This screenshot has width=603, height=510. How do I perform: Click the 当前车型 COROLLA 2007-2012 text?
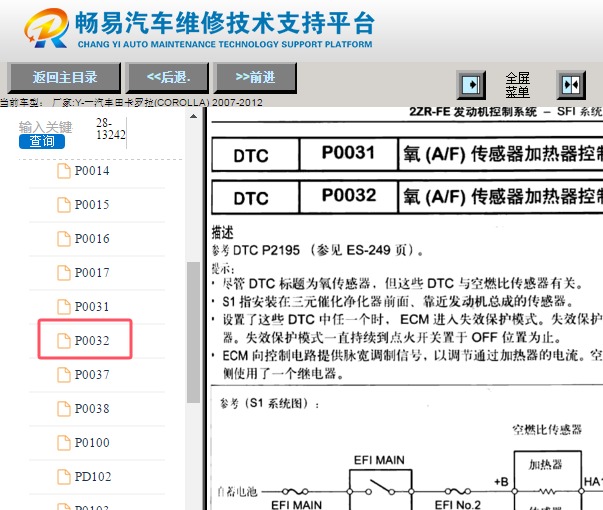click(131, 103)
